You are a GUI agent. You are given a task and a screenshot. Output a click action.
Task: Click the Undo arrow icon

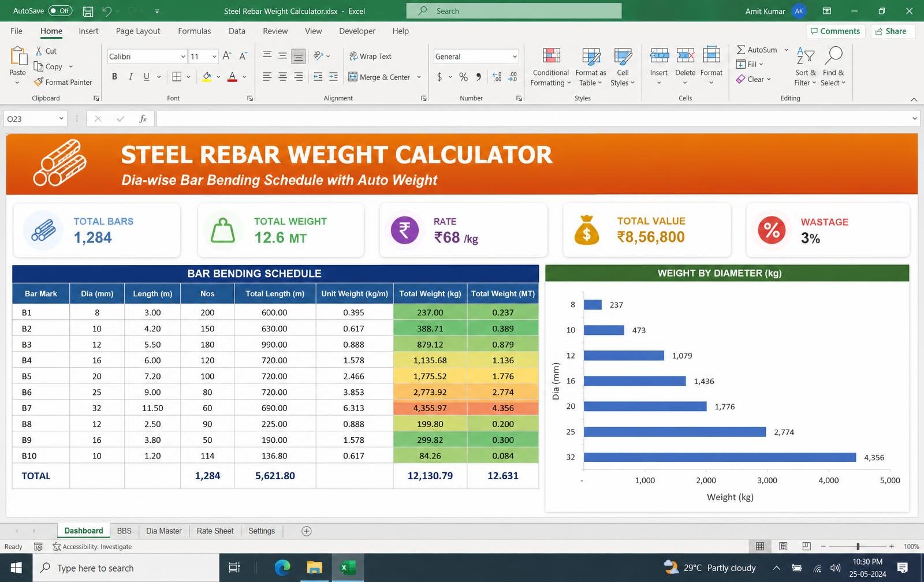coord(107,11)
